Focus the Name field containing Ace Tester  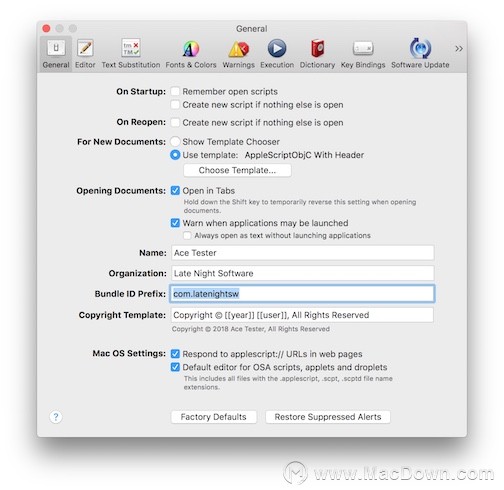pos(303,253)
